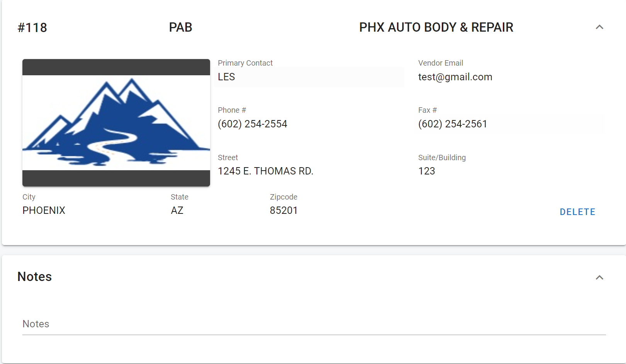Image resolution: width=626 pixels, height=364 pixels.
Task: Collapse the Notes section chevron
Action: pos(599,278)
